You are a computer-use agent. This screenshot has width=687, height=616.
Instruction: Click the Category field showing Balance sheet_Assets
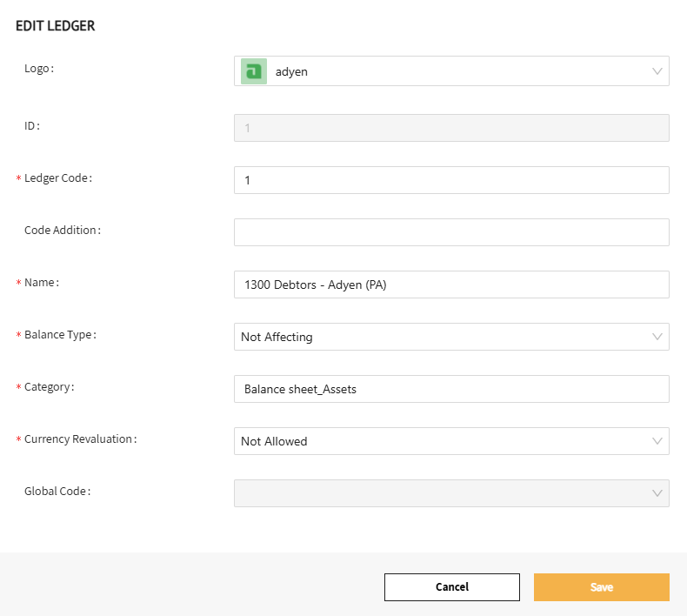(x=451, y=389)
